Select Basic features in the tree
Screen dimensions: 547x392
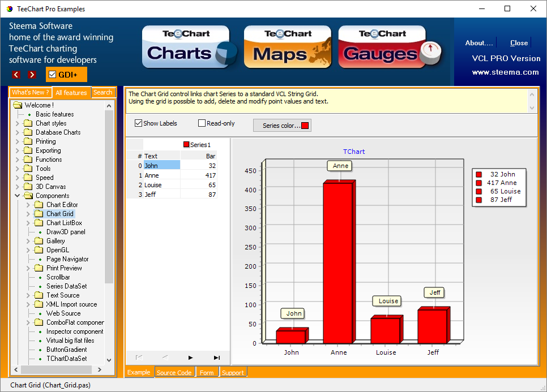55,114
